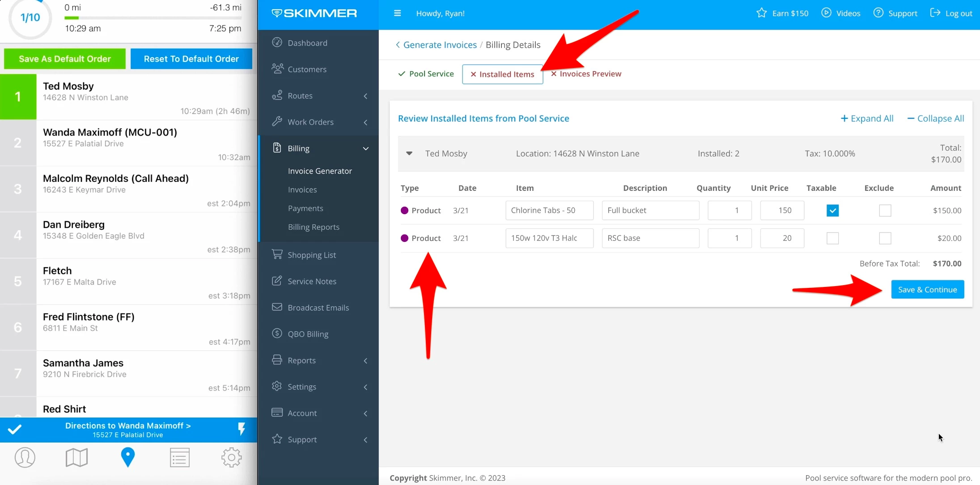Open Invoices under Billing menu
This screenshot has width=980, height=485.
point(302,190)
